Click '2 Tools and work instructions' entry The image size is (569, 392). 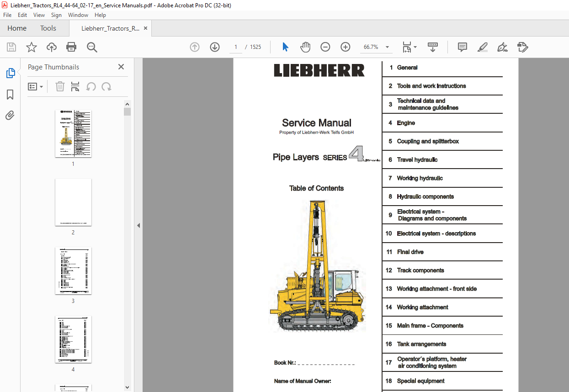[427, 86]
